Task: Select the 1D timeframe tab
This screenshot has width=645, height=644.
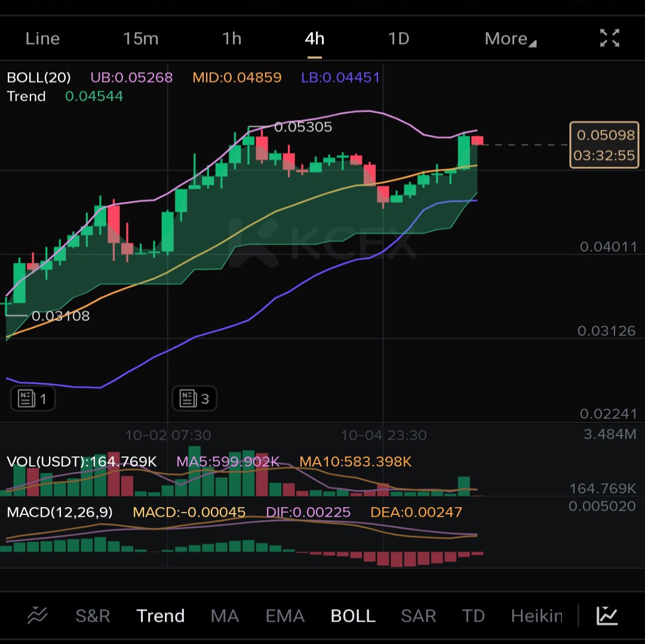Action: (399, 39)
